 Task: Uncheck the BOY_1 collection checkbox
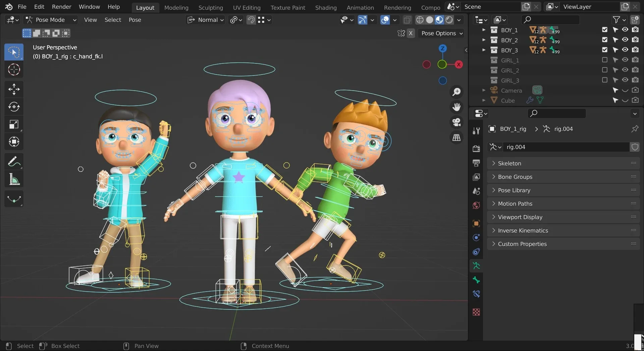605,30
